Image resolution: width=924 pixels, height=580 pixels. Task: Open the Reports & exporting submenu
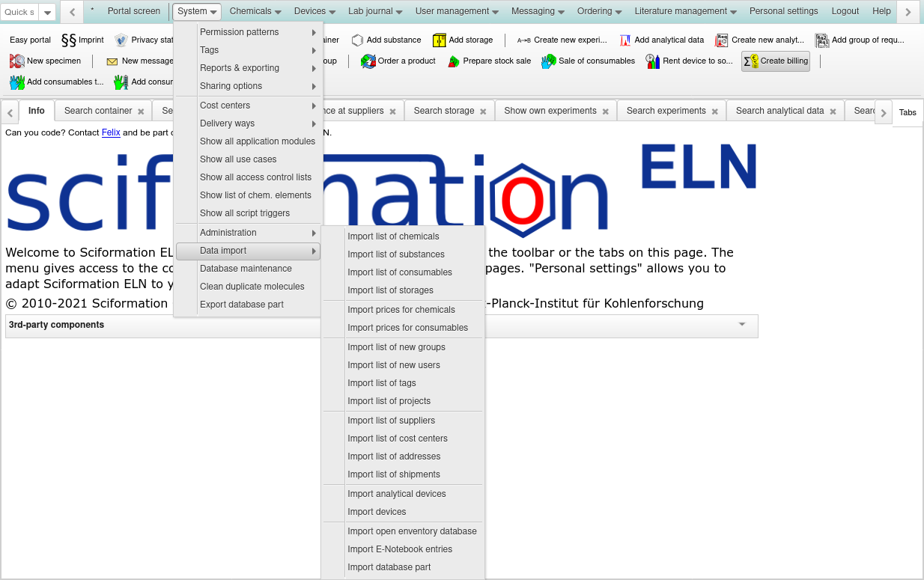[x=249, y=68]
